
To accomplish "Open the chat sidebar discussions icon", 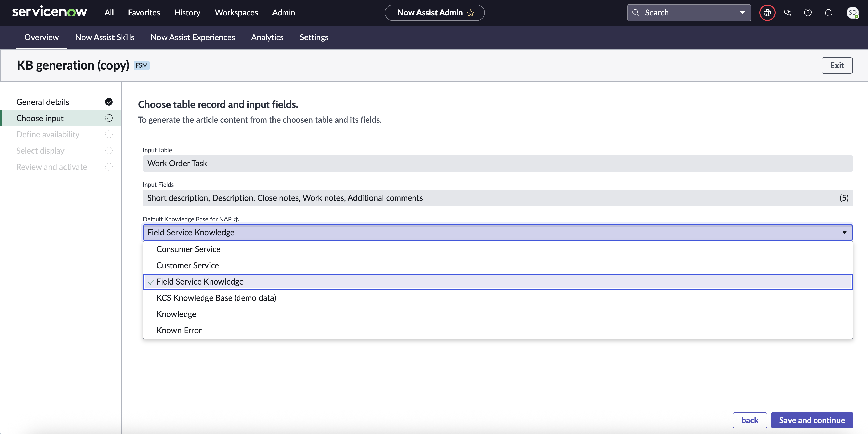I will pyautogui.click(x=787, y=13).
